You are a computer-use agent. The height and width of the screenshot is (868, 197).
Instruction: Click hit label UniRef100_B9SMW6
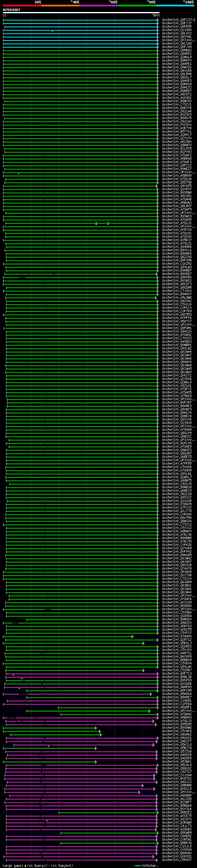click(177, 728)
